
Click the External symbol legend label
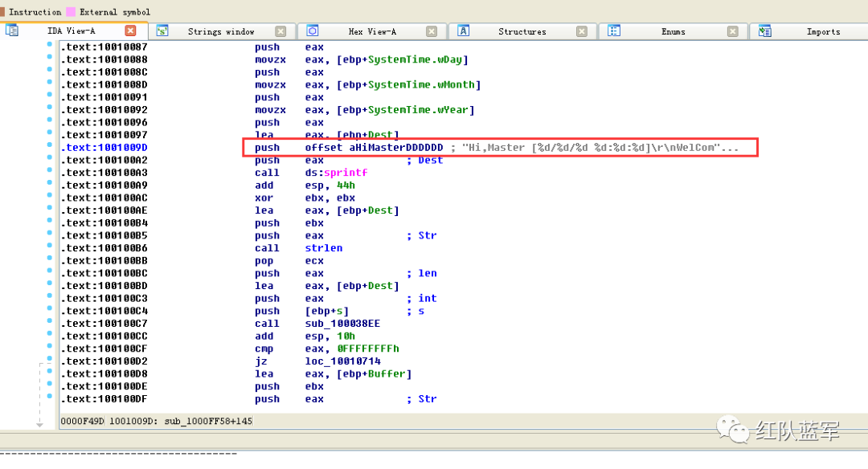point(115,11)
